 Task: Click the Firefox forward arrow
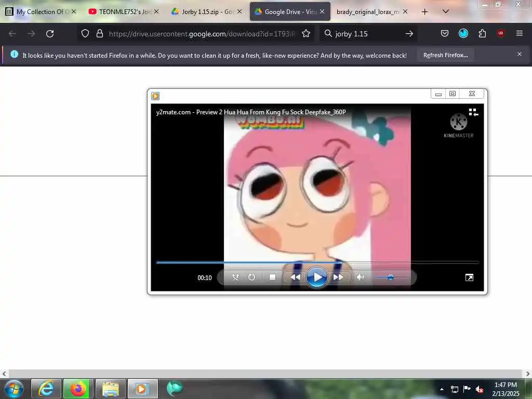[x=31, y=34]
